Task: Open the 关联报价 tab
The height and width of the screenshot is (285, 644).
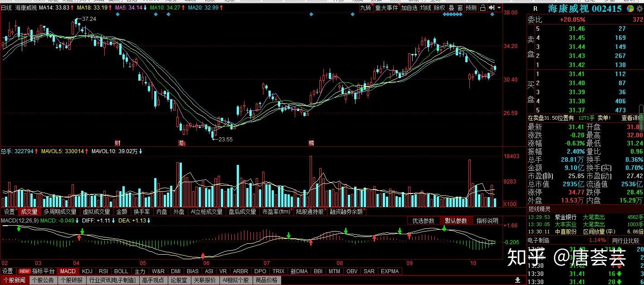Action: (x=205, y=280)
